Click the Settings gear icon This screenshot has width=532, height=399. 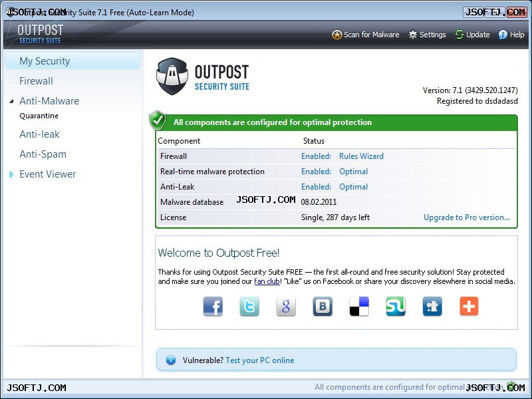[412, 35]
